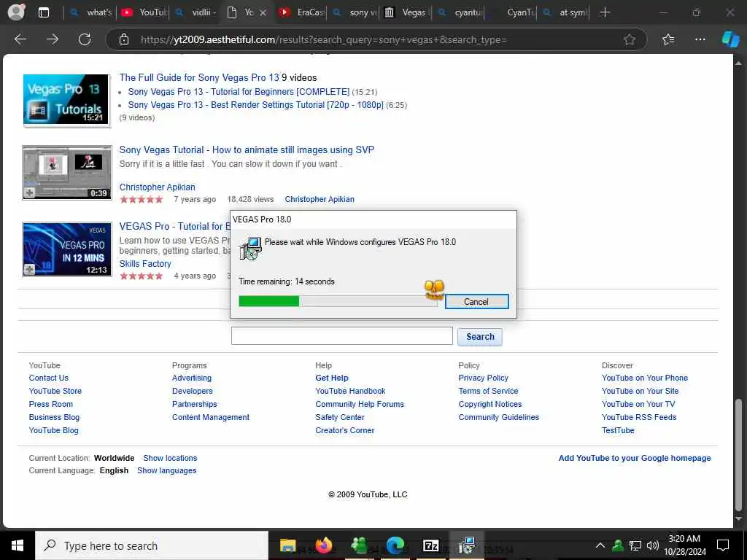Click the address bar URL

[323, 39]
